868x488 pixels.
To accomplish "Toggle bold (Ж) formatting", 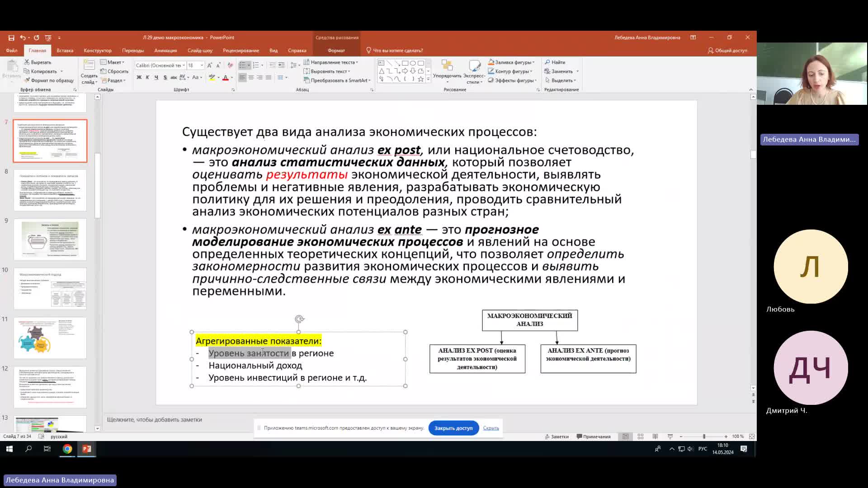I will (139, 78).
